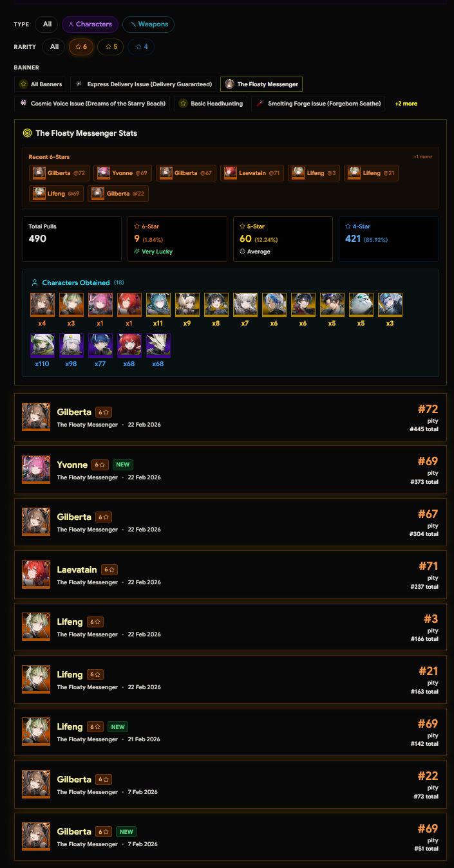Switch to the All Banners tab
The width and height of the screenshot is (454, 868).
pos(40,84)
